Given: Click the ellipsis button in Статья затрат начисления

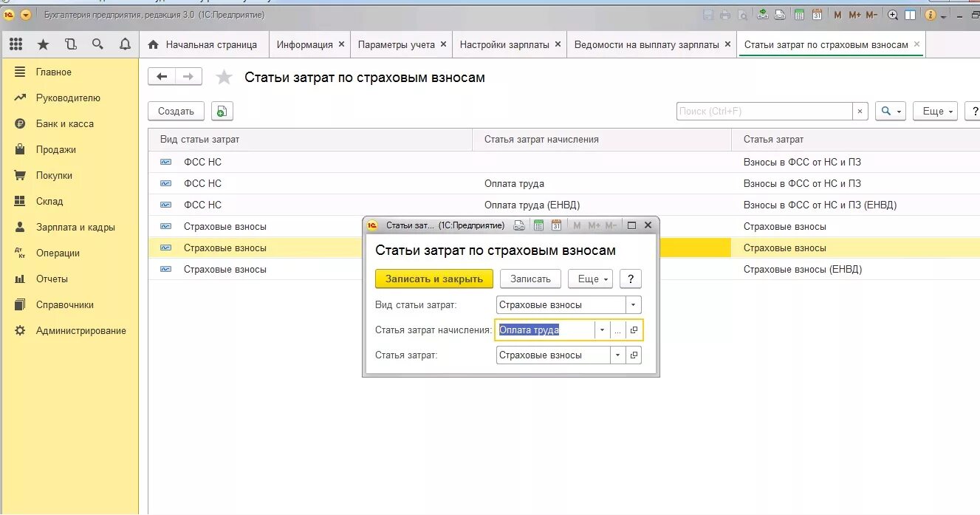Looking at the screenshot, I should tap(618, 330).
